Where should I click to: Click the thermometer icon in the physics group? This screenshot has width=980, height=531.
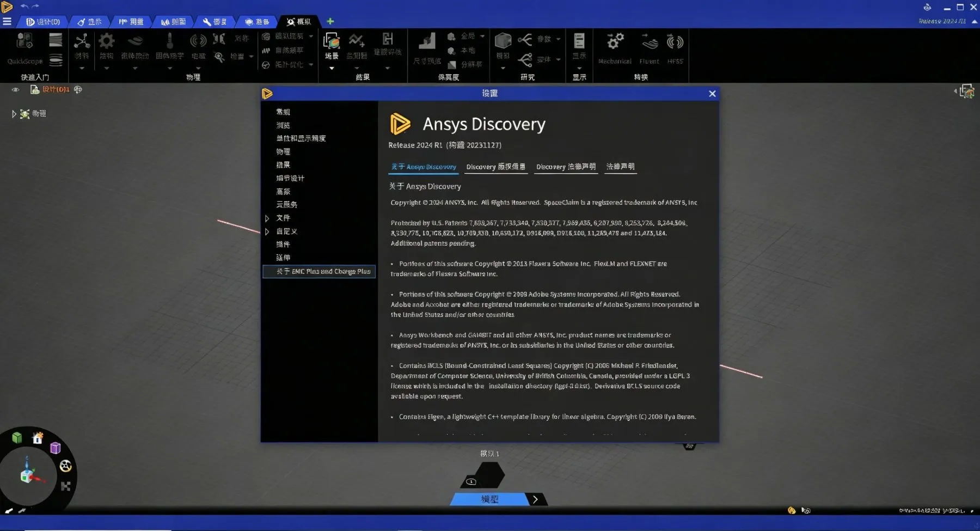click(169, 41)
